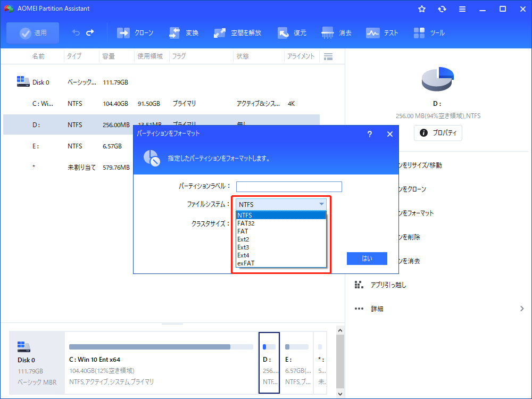
Task: Open the hamburger menu in title bar
Action: pyautogui.click(x=462, y=9)
